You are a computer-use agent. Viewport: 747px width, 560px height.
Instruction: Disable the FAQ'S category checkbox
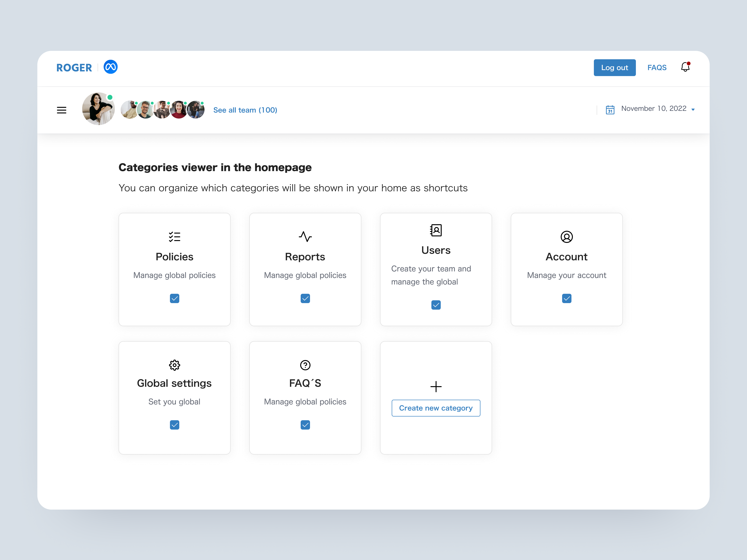[x=305, y=425]
